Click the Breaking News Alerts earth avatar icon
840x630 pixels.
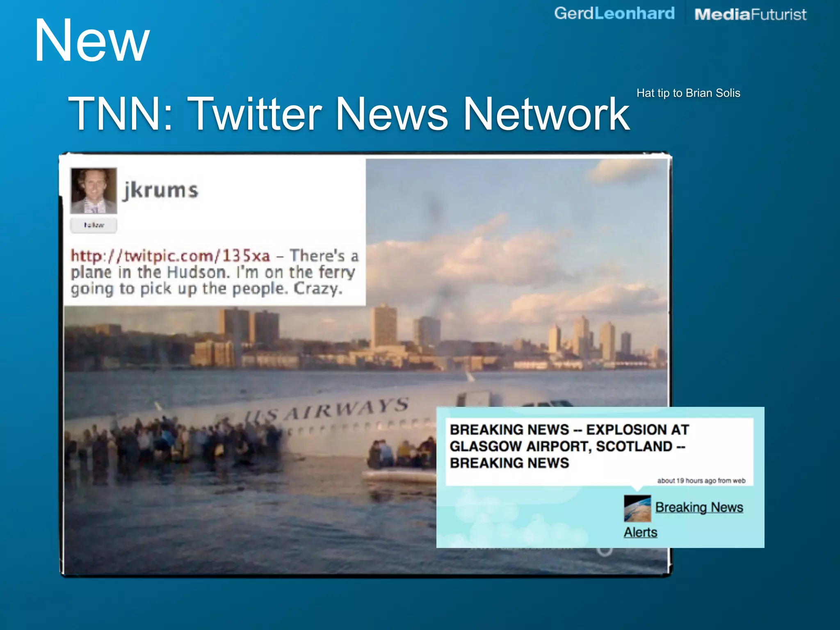(637, 508)
